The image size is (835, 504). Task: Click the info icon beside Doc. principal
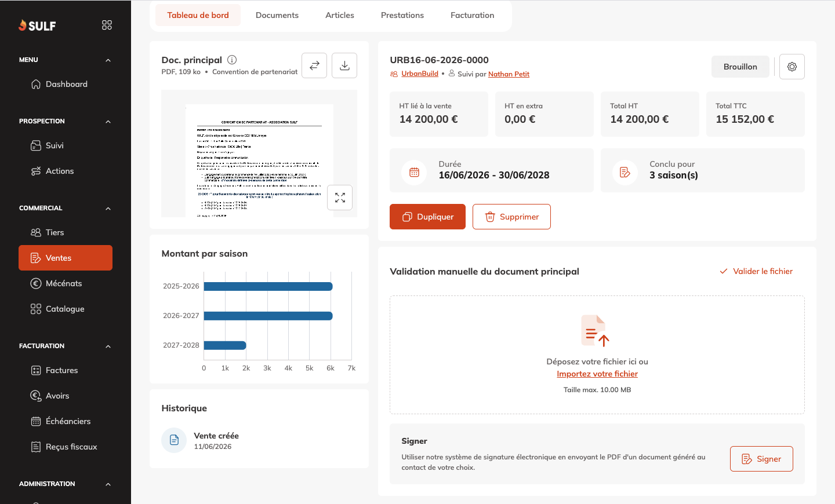coord(232,60)
